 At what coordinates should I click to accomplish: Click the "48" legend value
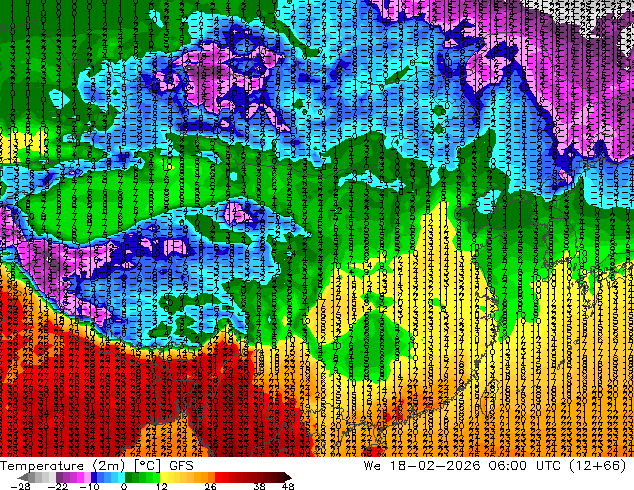click(287, 486)
